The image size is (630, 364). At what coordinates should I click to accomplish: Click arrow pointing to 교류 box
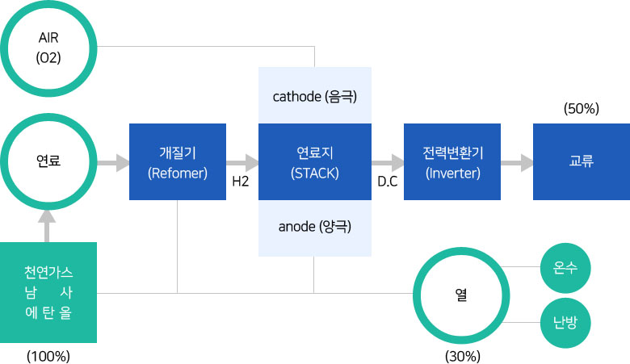coord(517,162)
